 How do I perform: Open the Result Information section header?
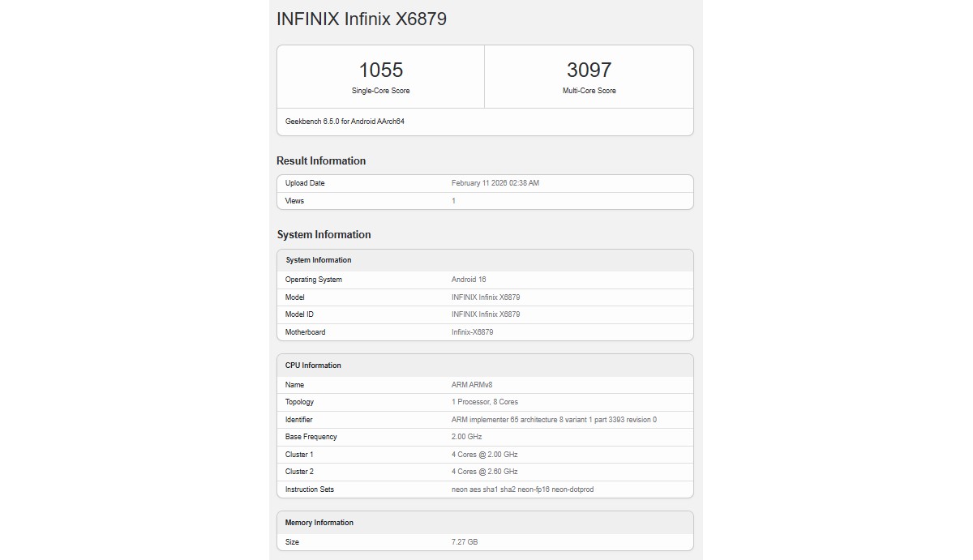pyautogui.click(x=319, y=160)
